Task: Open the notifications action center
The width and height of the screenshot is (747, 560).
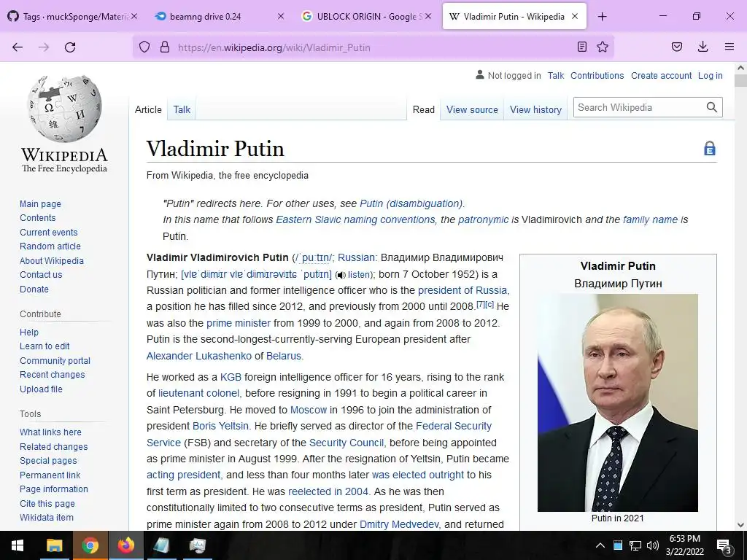Action: [724, 546]
